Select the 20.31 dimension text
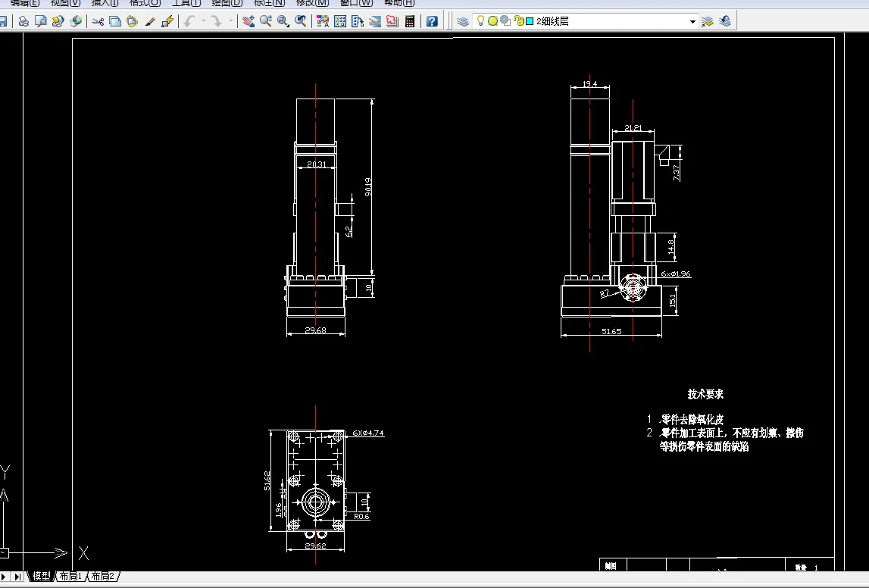 coord(317,164)
